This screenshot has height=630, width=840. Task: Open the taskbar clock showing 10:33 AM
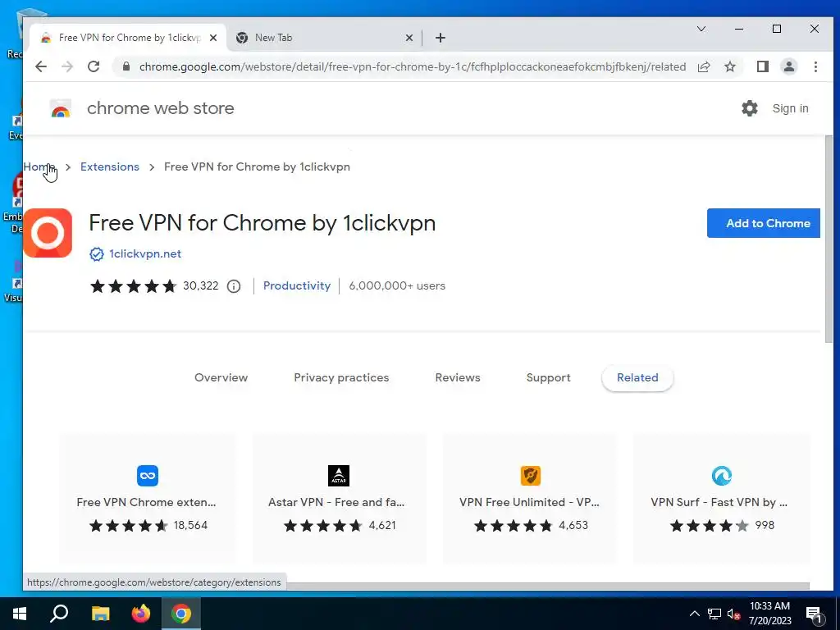(769, 614)
